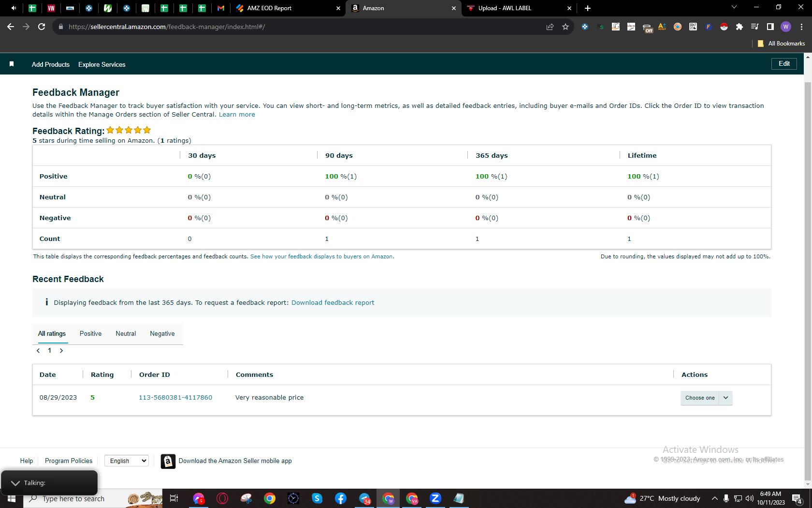The width and height of the screenshot is (812, 508).
Task: Click the Edit button in the navigation bar
Action: [x=784, y=64]
